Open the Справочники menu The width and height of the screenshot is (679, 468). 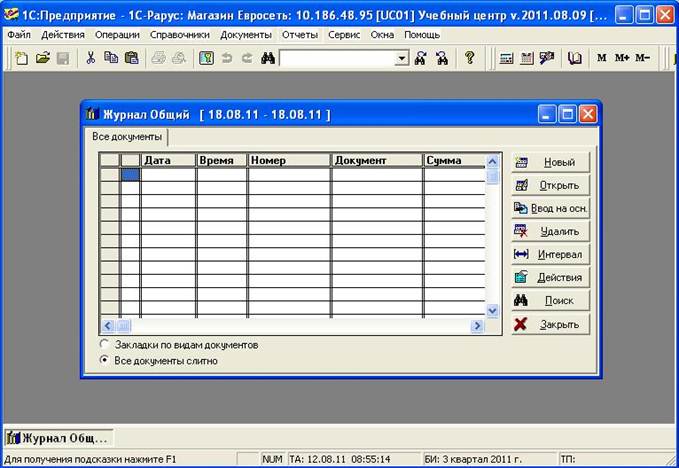(180, 35)
